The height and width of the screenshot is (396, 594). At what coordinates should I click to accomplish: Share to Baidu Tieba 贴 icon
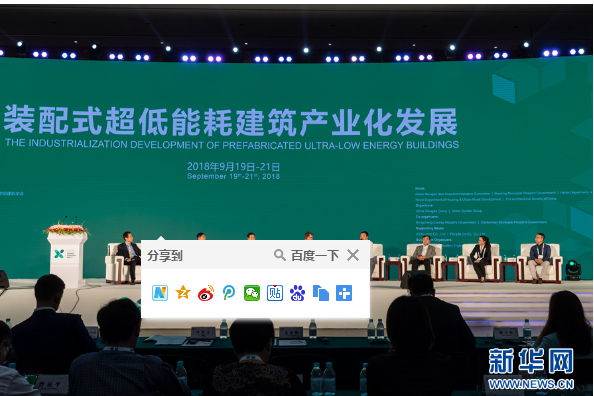click(x=275, y=293)
